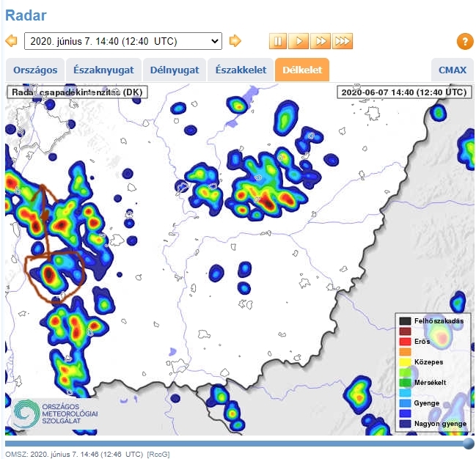Click the Erős red legend swatch
Screen dimensions: 476x459
click(x=405, y=342)
